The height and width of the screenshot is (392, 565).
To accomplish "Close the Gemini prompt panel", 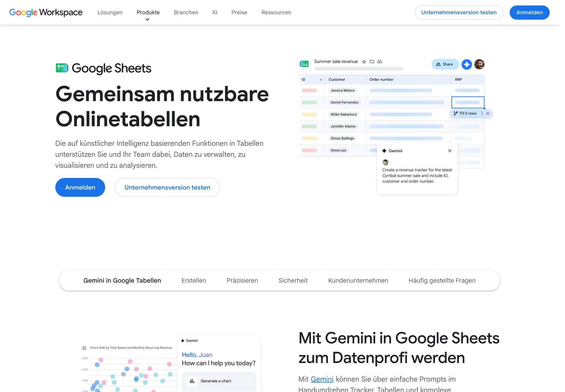I will pyautogui.click(x=450, y=151).
